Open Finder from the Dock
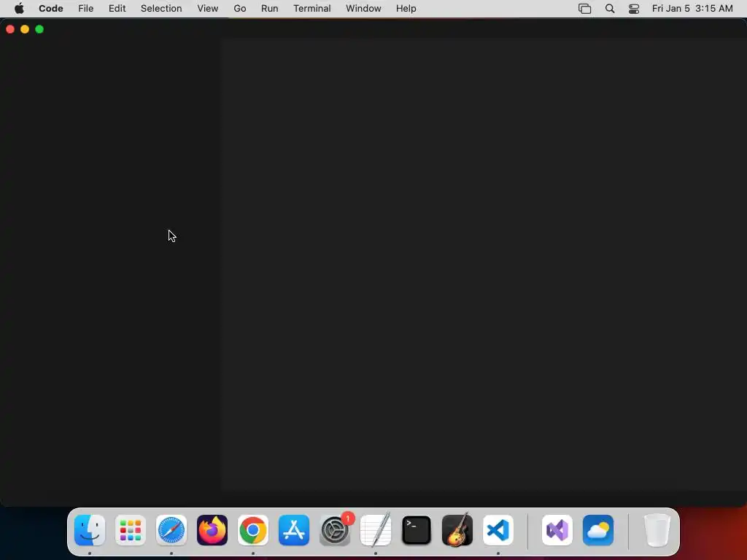 90,530
